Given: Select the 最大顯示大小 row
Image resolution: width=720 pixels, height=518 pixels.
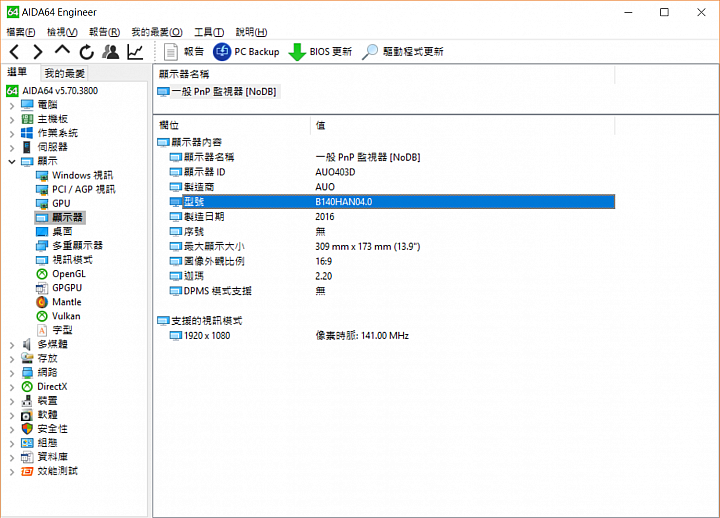Looking at the screenshot, I should click(392, 247).
